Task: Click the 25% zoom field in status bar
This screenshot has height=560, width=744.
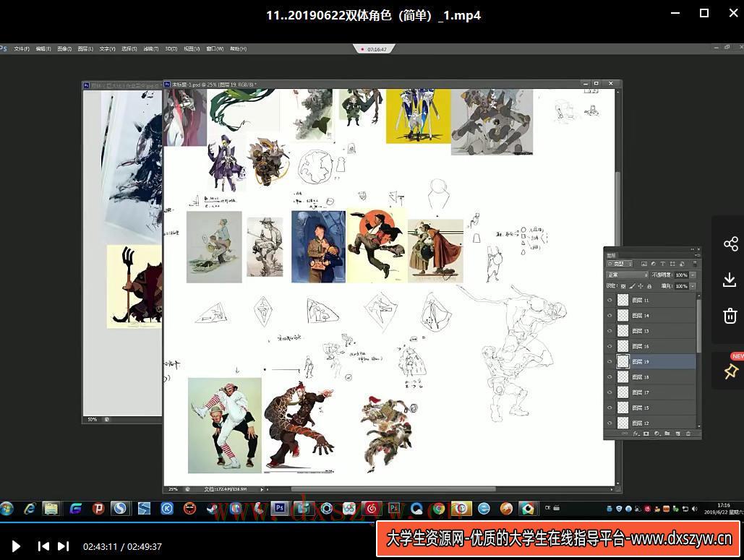Action: pos(174,489)
